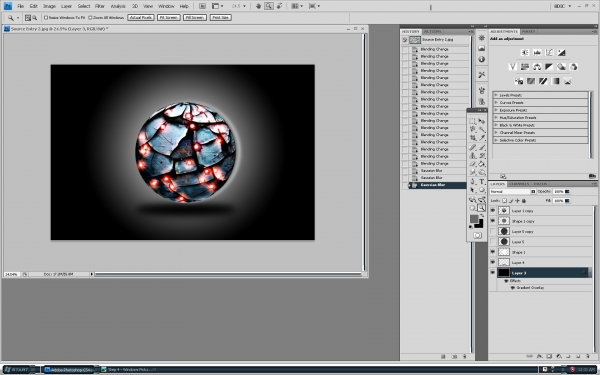Add a Levels adjustment
600x375 pixels.
click(x=537, y=52)
